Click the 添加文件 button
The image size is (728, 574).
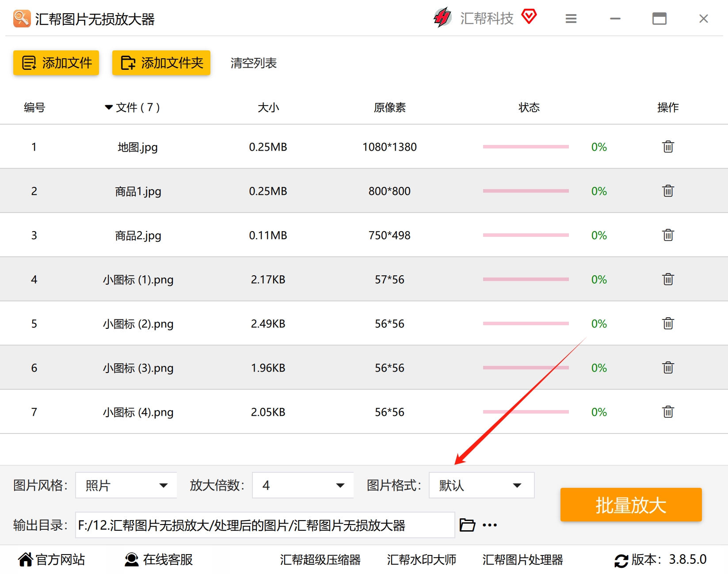point(56,63)
